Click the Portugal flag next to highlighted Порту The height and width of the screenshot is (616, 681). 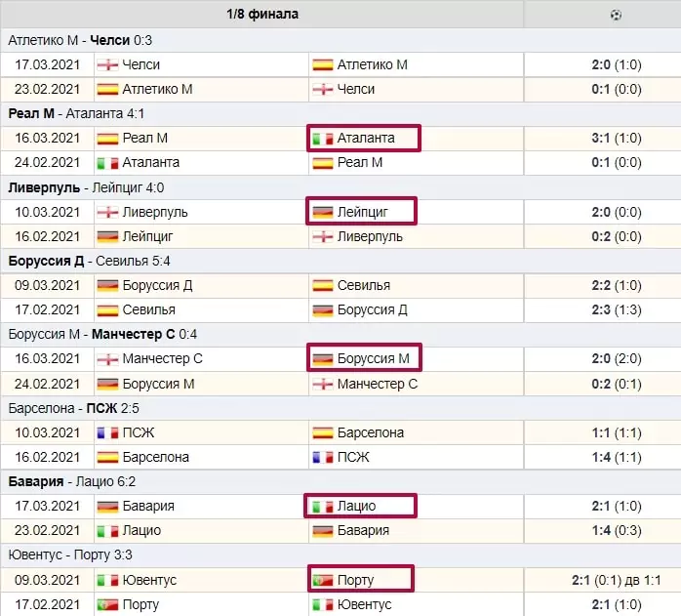click(x=323, y=580)
